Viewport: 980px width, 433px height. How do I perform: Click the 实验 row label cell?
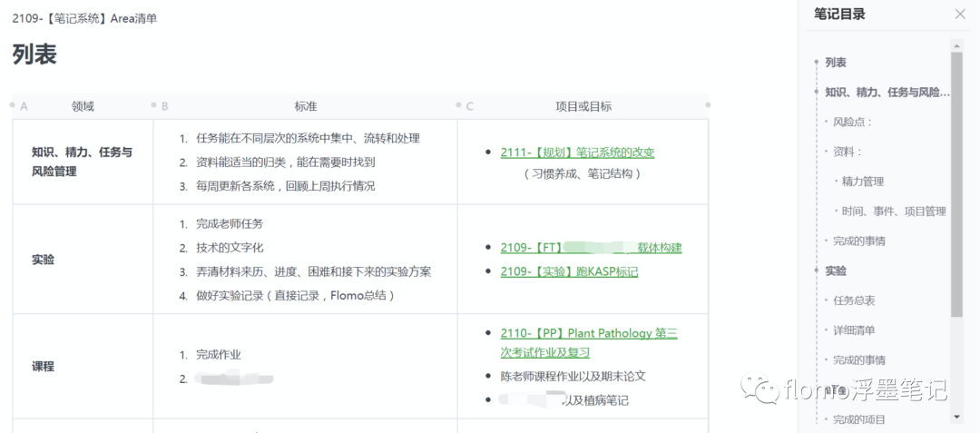tap(83, 260)
